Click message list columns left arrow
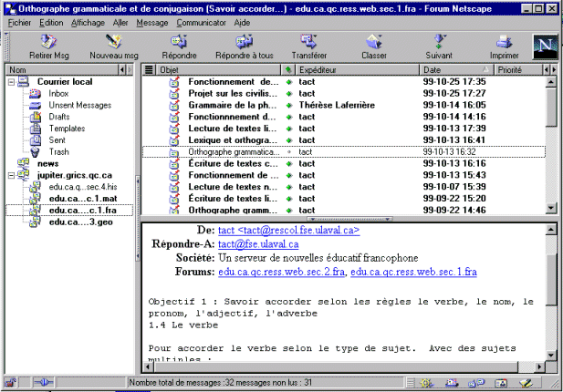 547,69
